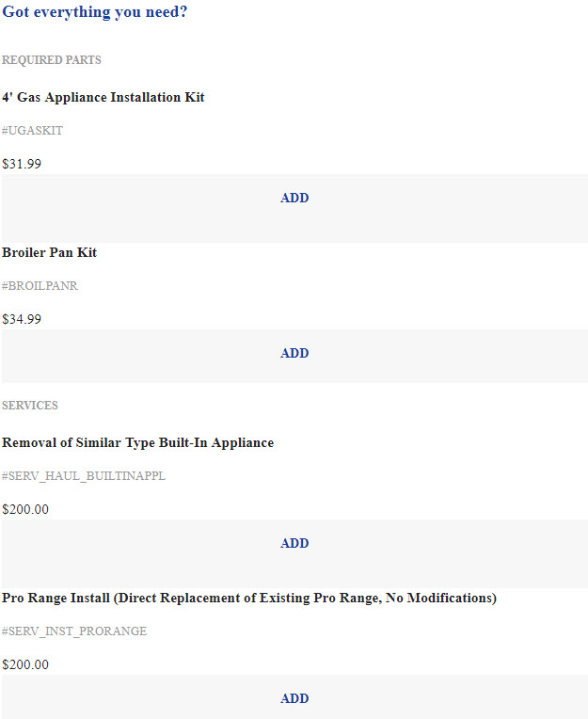588x719 pixels.
Task: Click the #SERV_HAUL_BUILTINAPPL service code
Action: tap(84, 476)
